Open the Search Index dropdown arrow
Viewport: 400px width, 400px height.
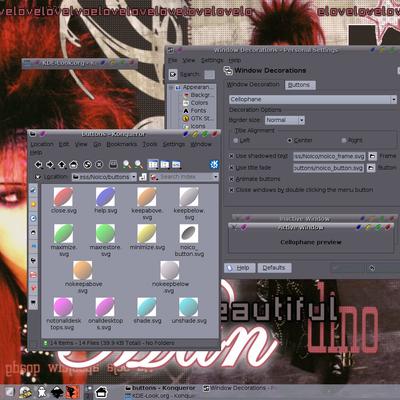click(216, 177)
